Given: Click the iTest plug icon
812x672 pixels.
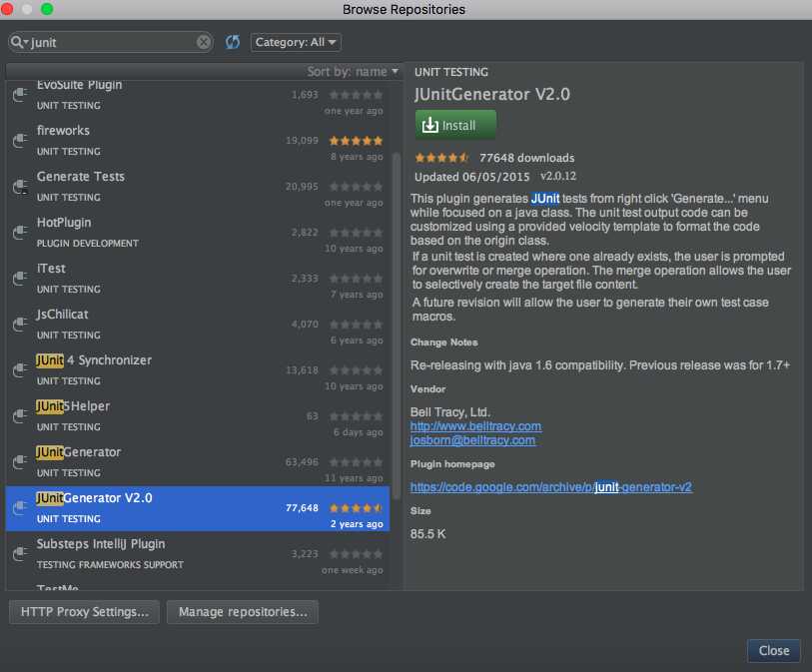Looking at the screenshot, I should (x=20, y=279).
